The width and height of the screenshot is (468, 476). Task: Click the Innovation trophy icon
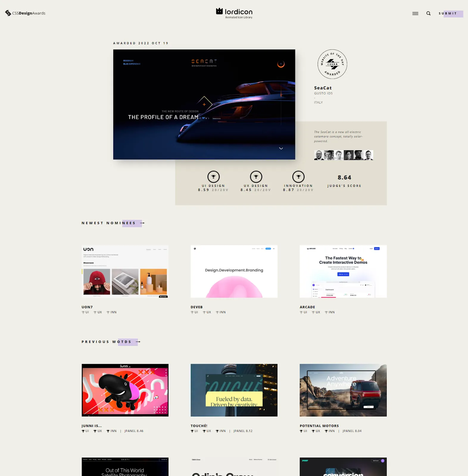[298, 177]
